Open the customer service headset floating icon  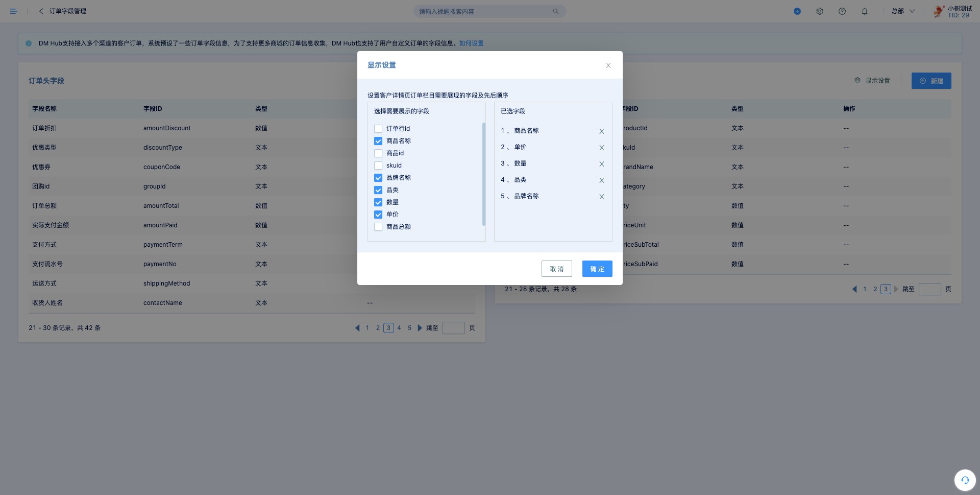click(x=965, y=480)
